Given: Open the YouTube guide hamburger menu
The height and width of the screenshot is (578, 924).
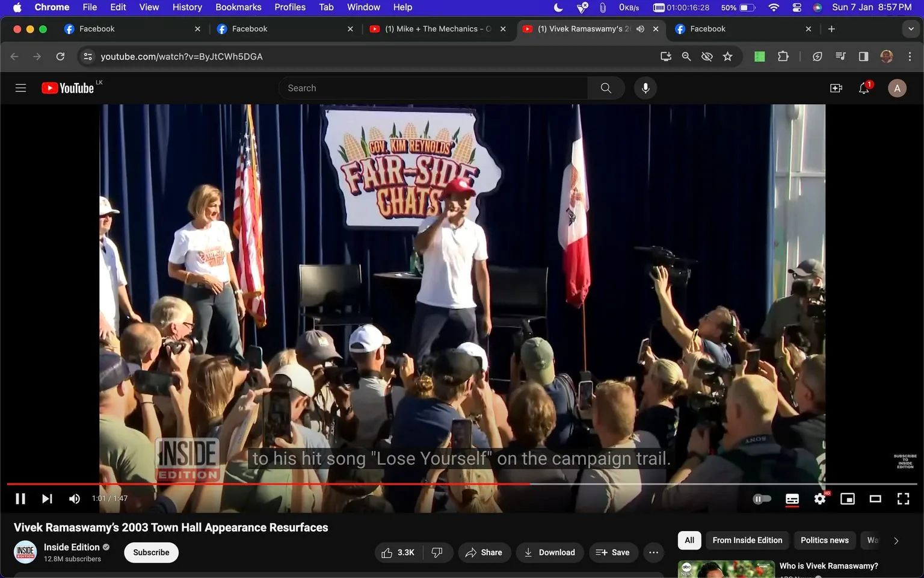Looking at the screenshot, I should (20, 88).
